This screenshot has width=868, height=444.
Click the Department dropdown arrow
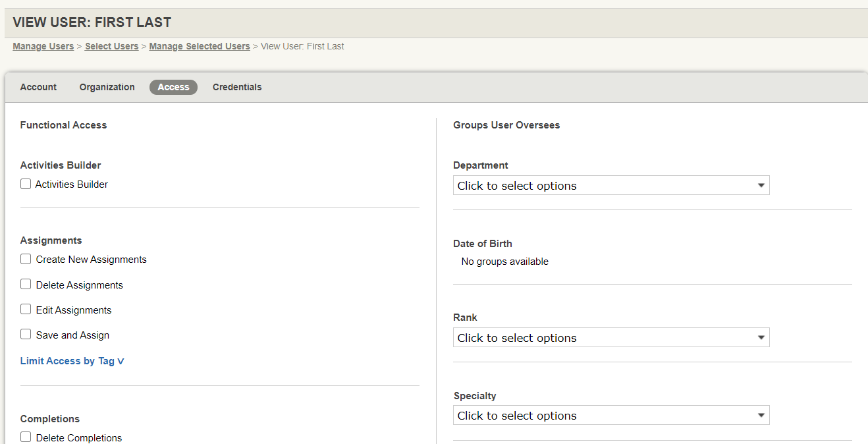(761, 186)
